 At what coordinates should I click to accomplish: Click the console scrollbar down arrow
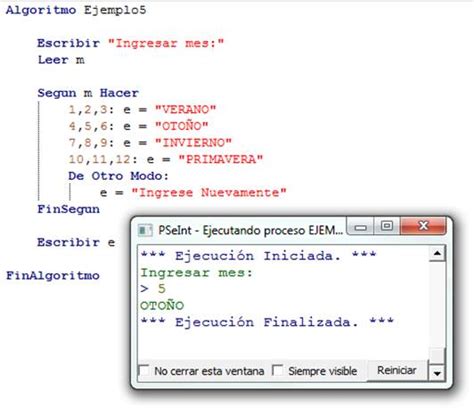click(437, 373)
